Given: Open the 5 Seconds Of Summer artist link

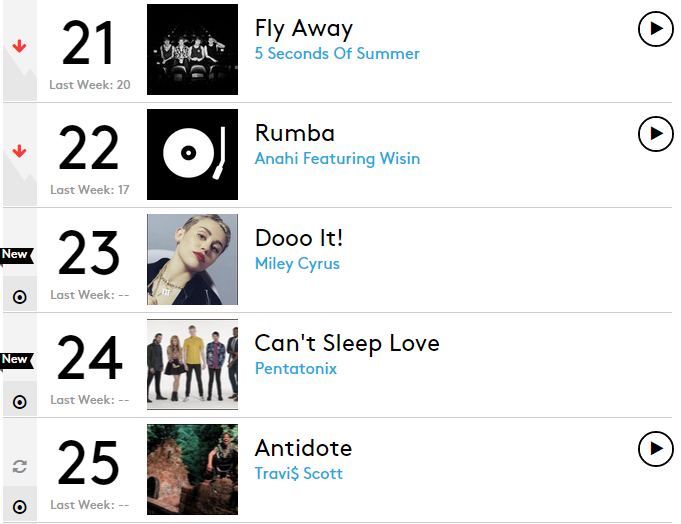Looking at the screenshot, I should tap(337, 54).
